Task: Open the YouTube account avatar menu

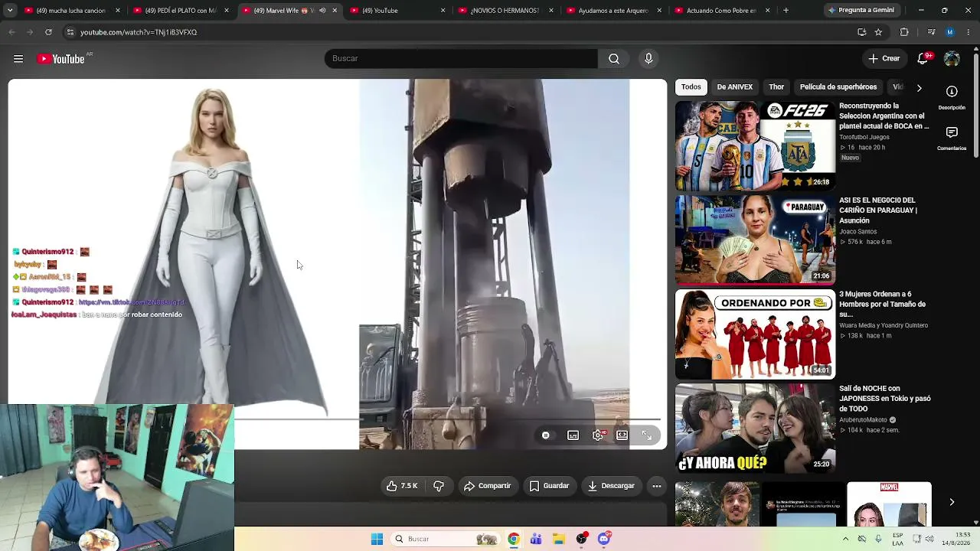Action: (x=952, y=59)
